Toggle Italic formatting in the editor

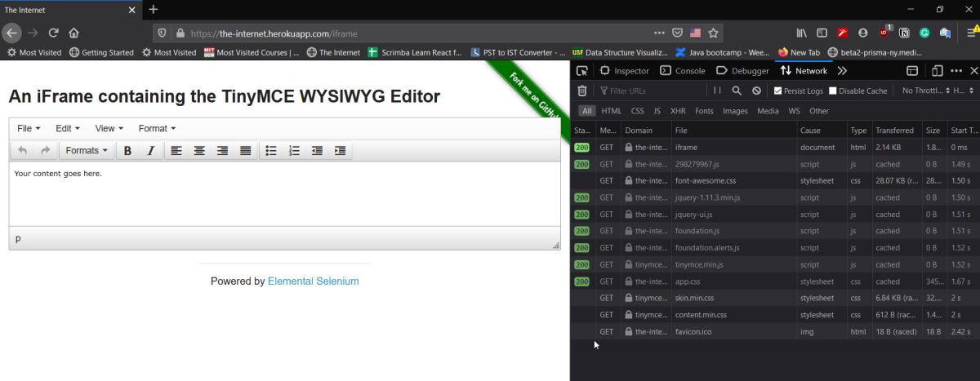150,150
